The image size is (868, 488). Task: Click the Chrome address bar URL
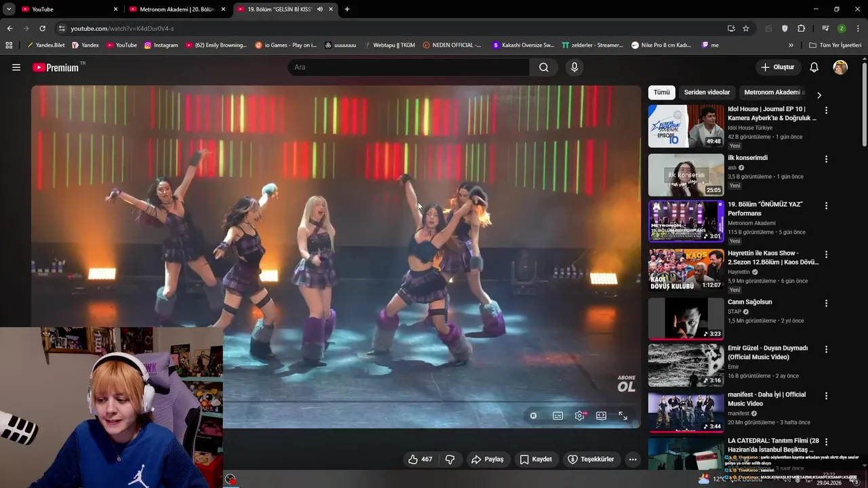[x=122, y=28]
